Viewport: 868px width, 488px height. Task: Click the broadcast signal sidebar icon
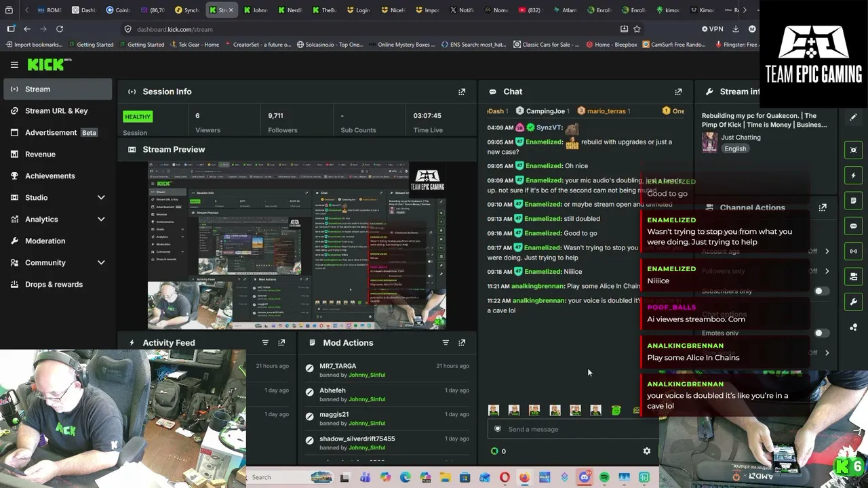(x=853, y=251)
